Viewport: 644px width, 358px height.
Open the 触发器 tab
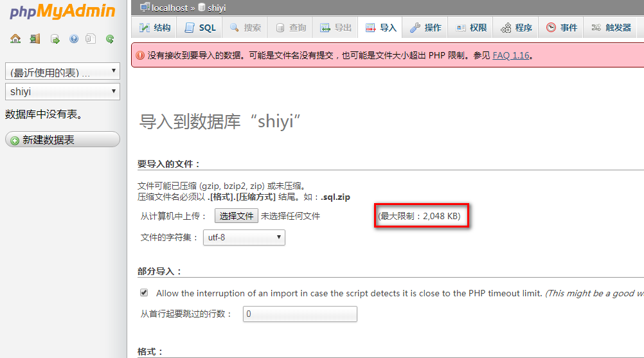pos(611,28)
